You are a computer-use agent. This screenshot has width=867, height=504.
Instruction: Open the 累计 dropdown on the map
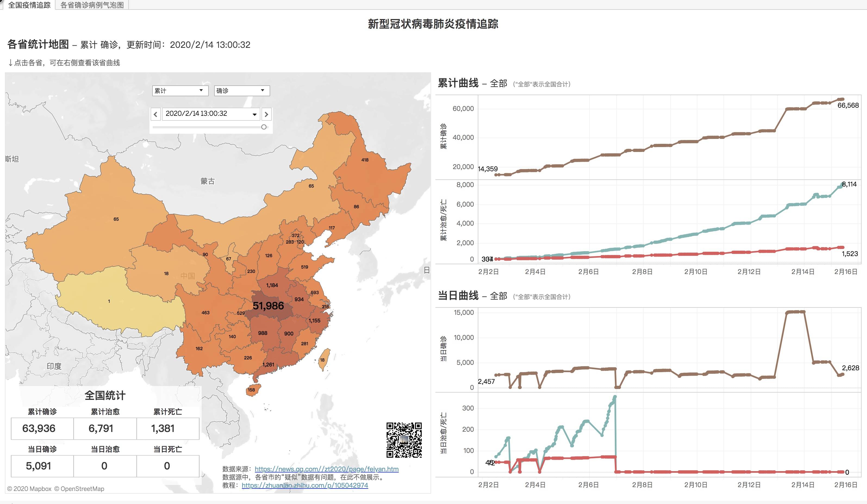pyautogui.click(x=180, y=91)
